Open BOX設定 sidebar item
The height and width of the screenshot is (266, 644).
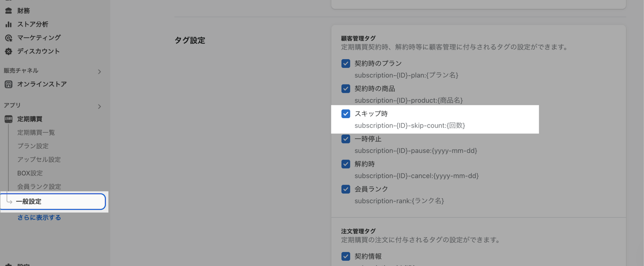coord(30,173)
